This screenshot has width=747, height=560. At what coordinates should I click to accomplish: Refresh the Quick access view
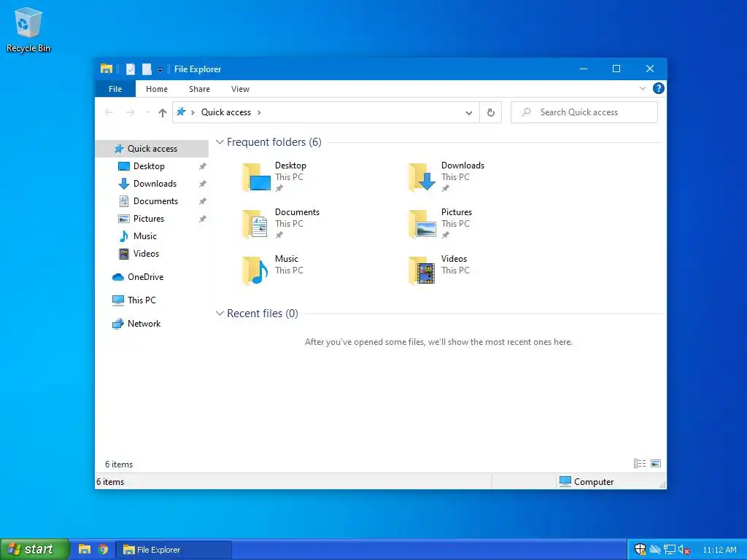[x=491, y=112]
